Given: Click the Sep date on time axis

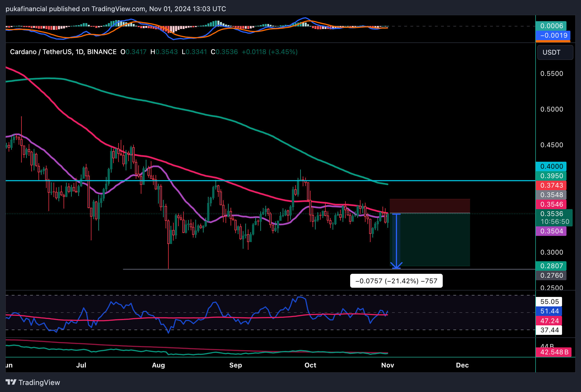Looking at the screenshot, I should point(236,365).
